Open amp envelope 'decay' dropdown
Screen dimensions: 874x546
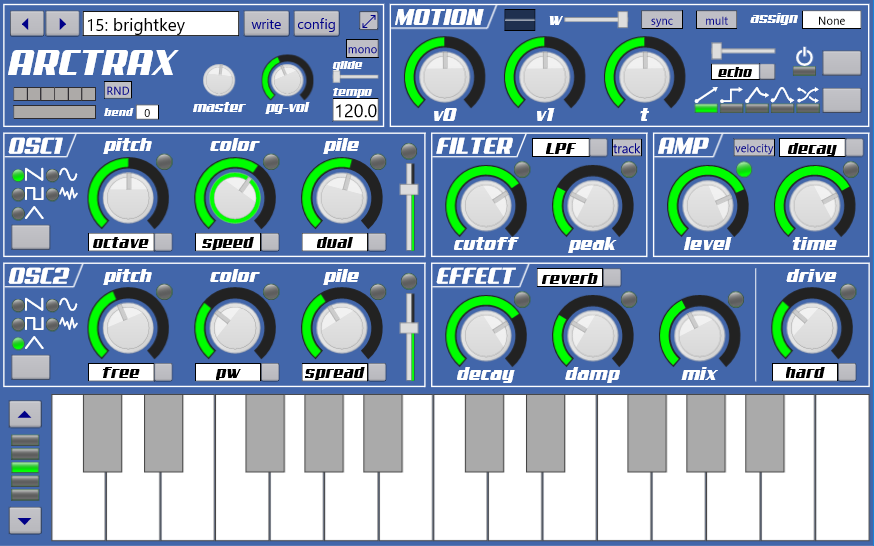(x=821, y=148)
